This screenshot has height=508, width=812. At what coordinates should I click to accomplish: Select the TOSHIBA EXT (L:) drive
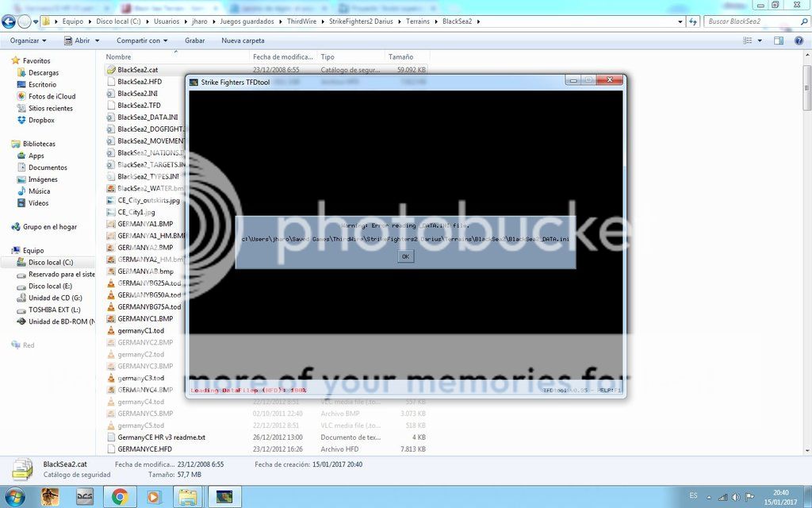click(x=55, y=310)
